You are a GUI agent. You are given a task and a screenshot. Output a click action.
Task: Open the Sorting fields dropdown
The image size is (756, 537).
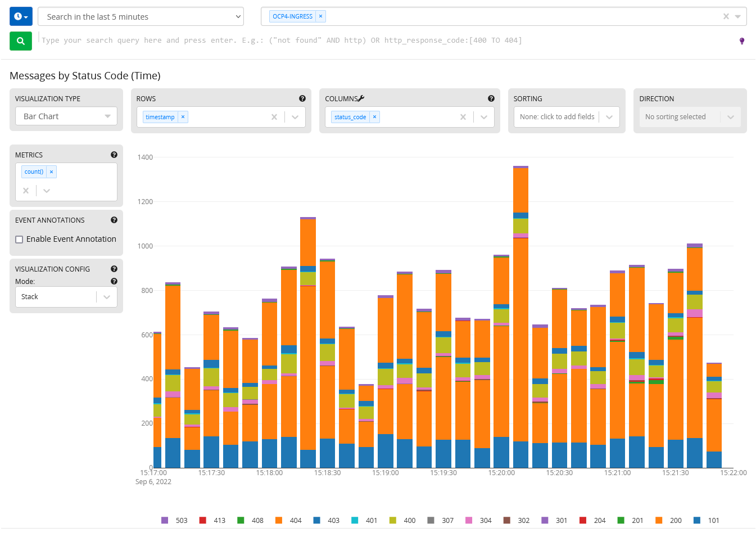[566, 117]
